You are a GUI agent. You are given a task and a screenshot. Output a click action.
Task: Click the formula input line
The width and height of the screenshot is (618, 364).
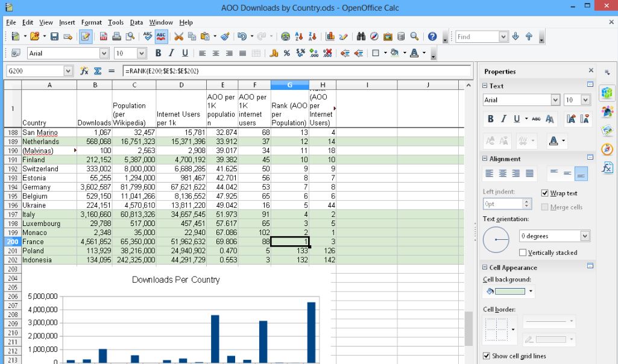pos(297,71)
